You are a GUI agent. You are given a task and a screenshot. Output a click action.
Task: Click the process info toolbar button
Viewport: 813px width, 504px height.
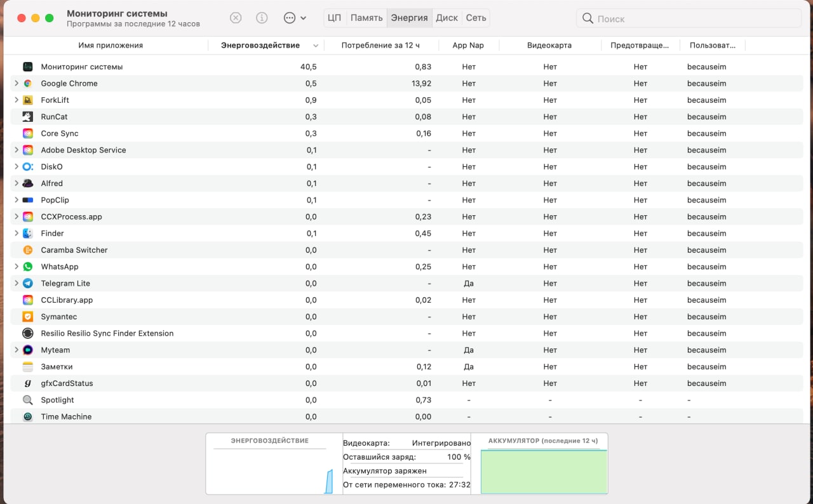tap(262, 18)
